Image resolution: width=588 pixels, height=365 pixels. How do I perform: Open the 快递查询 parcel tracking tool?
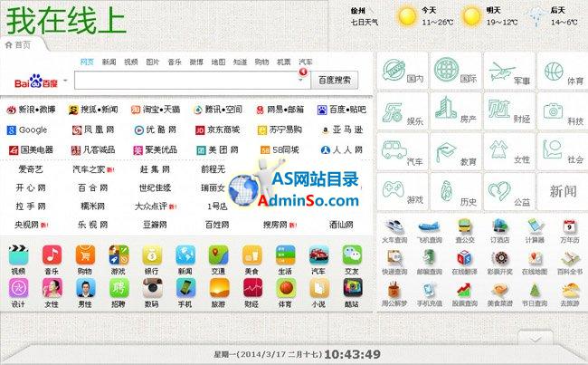pos(394,263)
